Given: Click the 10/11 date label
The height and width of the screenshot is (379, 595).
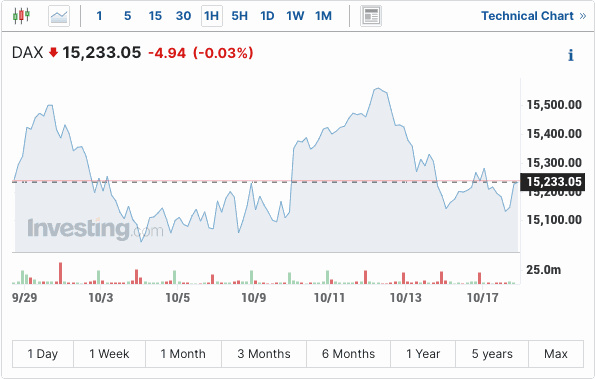Looking at the screenshot, I should click(x=329, y=298).
